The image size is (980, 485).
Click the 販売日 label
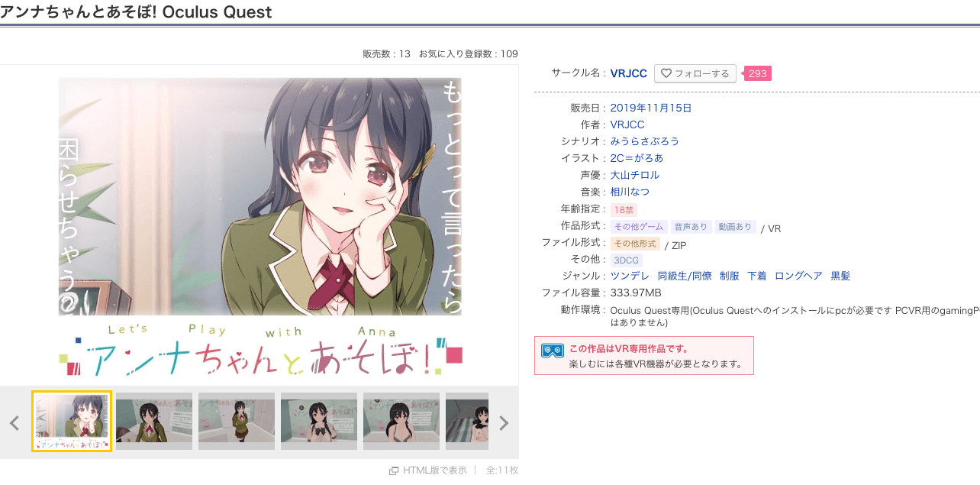588,108
